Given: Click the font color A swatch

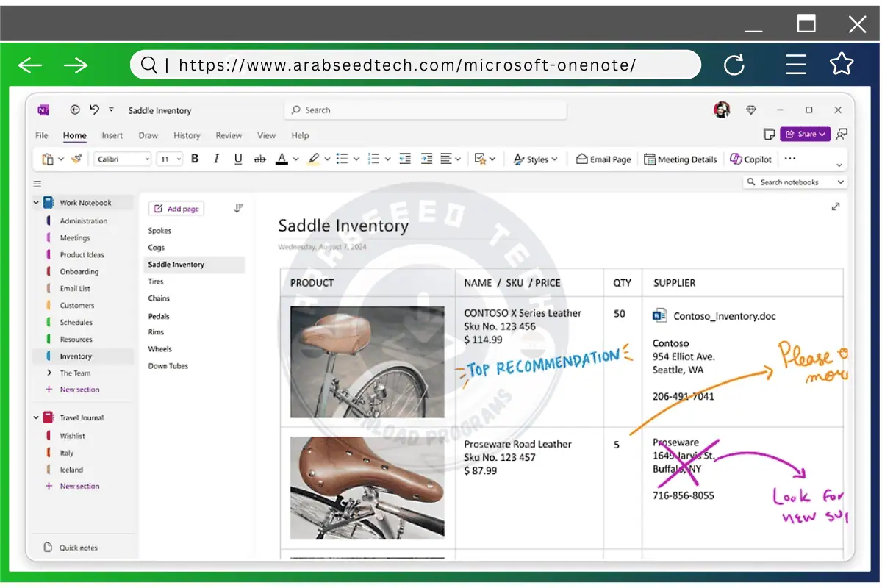Looking at the screenshot, I should (281, 159).
